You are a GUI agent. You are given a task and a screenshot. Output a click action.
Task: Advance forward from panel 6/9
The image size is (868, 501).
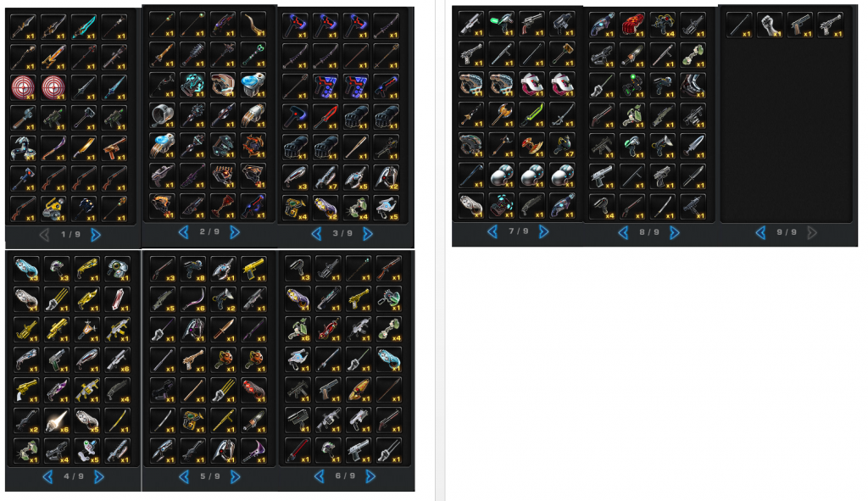coord(370,476)
